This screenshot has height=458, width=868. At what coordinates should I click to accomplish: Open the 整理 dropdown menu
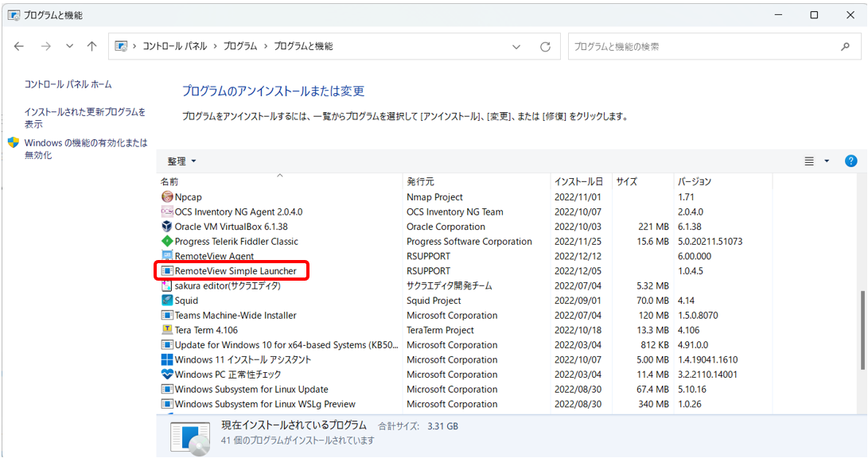tap(181, 161)
